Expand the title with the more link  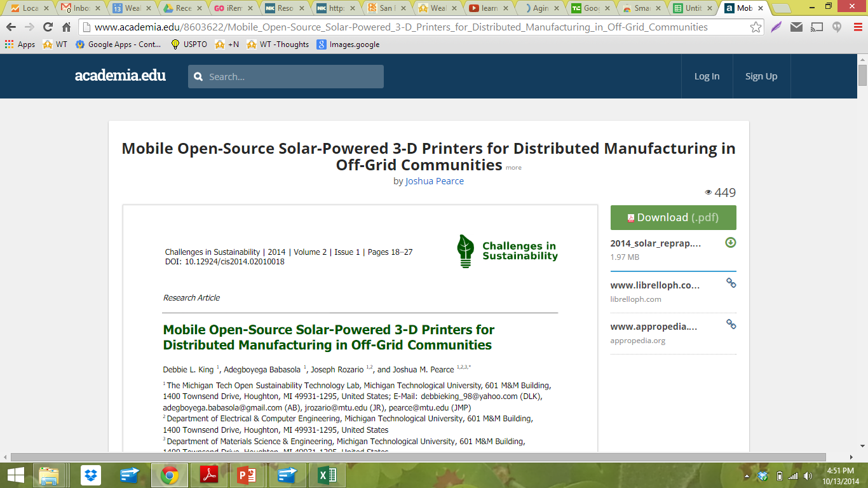[x=513, y=168]
